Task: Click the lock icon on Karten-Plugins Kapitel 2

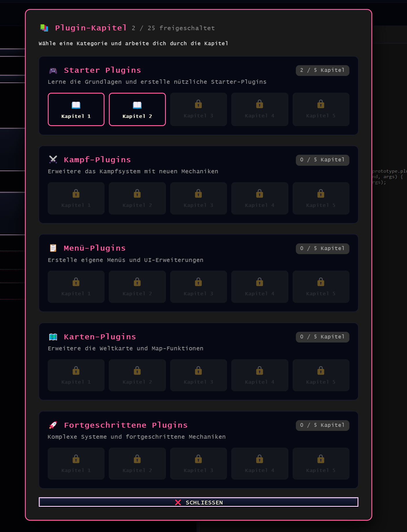Action: point(137,371)
